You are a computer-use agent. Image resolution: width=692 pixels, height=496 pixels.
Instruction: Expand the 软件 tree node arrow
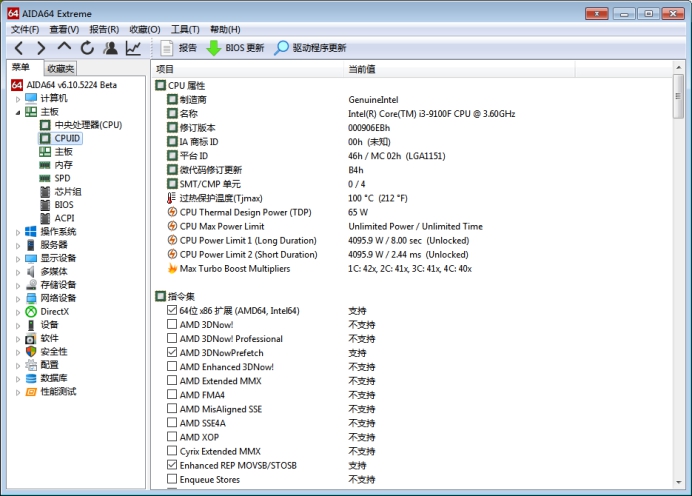(18, 339)
